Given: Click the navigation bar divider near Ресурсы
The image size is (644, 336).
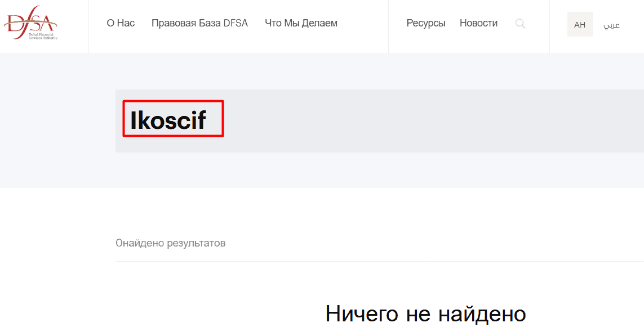Looking at the screenshot, I should [388, 26].
